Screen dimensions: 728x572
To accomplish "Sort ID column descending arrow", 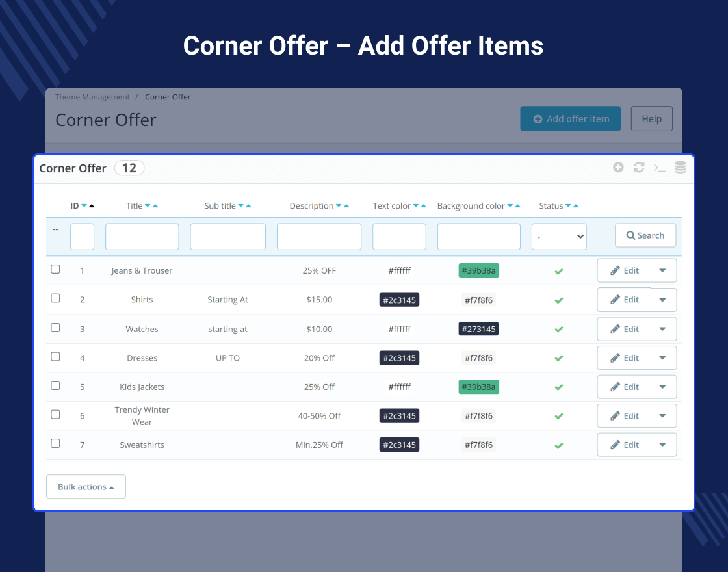I will (84, 205).
